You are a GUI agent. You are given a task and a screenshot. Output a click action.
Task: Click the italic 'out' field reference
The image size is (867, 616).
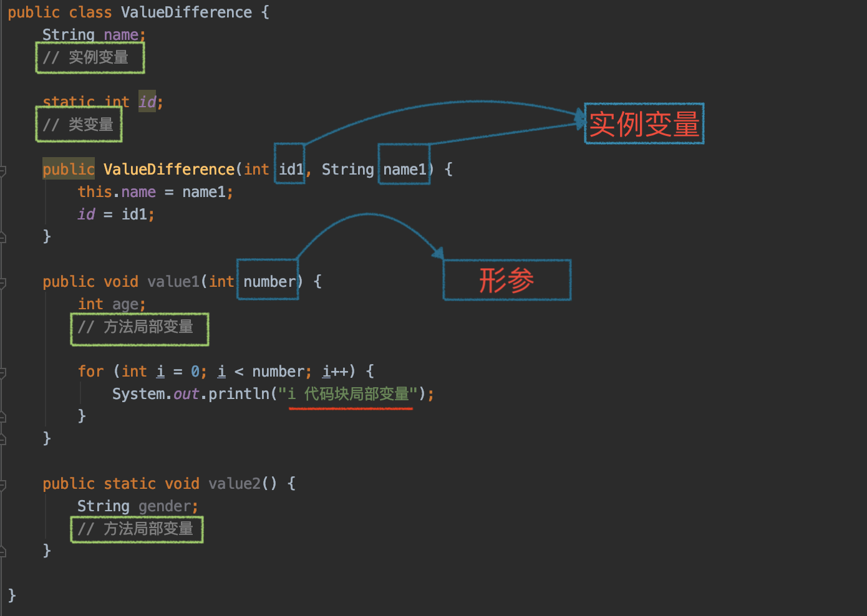point(186,394)
